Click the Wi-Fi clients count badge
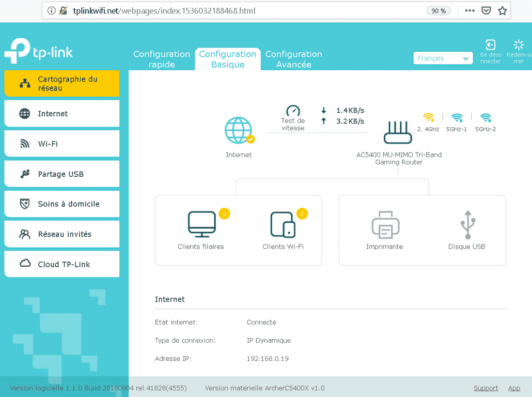 pyautogui.click(x=302, y=214)
